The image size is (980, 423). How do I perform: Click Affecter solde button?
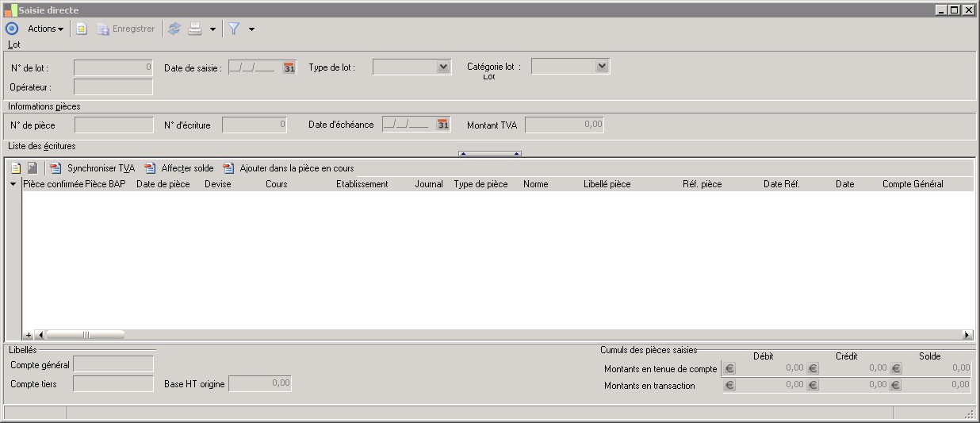coord(179,168)
